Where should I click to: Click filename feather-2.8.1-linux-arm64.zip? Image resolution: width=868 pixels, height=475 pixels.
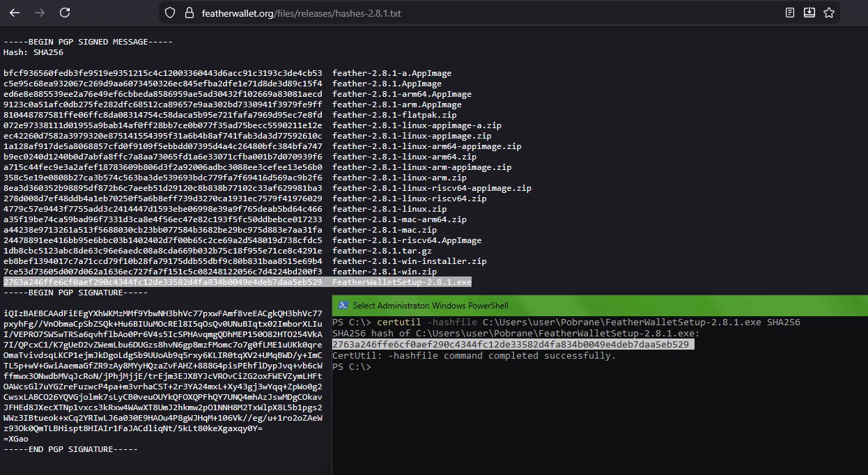click(x=405, y=157)
